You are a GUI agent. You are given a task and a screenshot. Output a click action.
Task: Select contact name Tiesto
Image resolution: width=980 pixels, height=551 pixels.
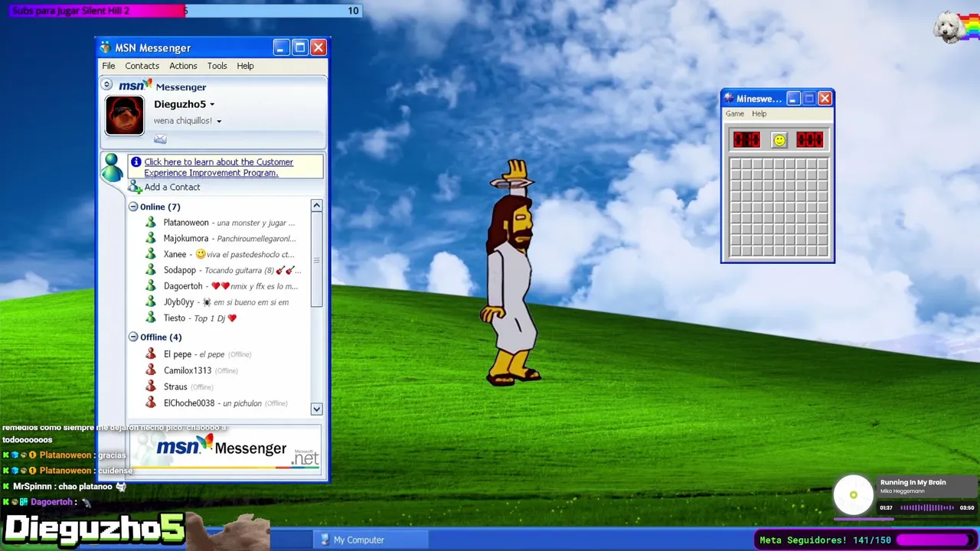click(x=175, y=318)
